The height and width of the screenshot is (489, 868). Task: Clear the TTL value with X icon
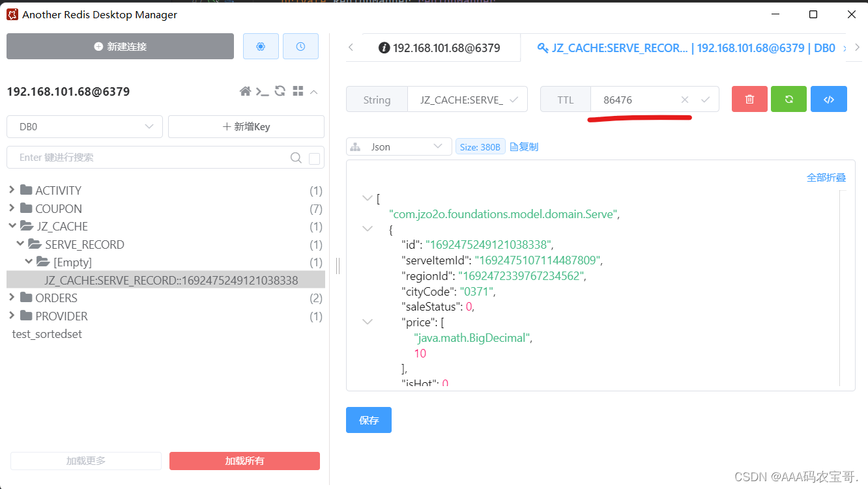coord(684,100)
